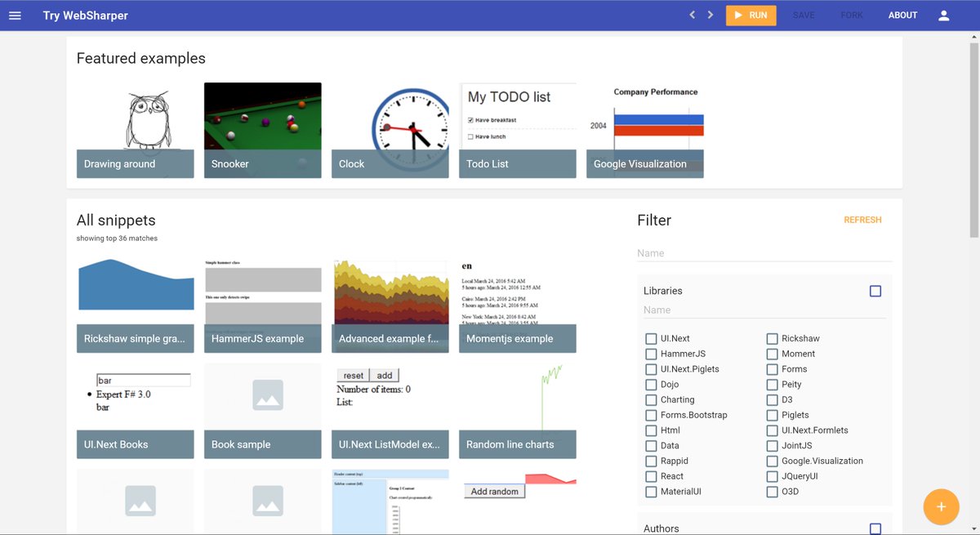This screenshot has width=980, height=535.
Task: Check the JQueryUI library checkbox
Action: [772, 476]
